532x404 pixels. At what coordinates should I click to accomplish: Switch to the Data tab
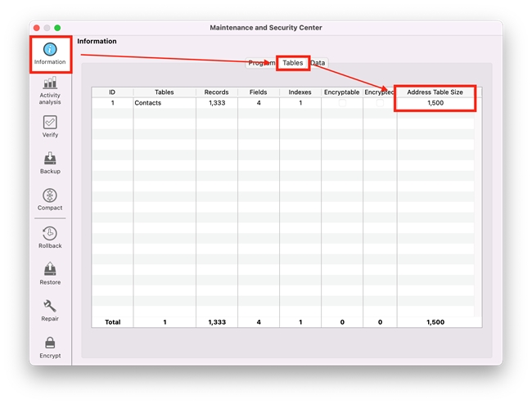(x=318, y=63)
